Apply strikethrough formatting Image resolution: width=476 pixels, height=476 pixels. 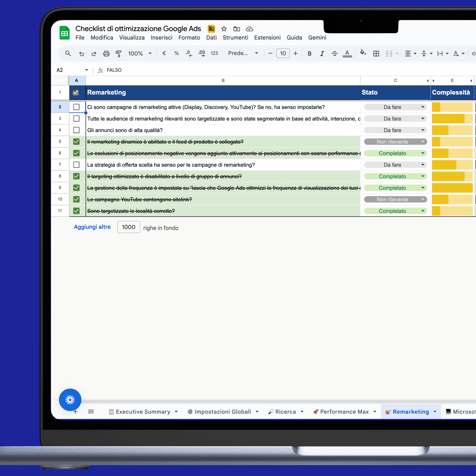[x=334, y=54]
